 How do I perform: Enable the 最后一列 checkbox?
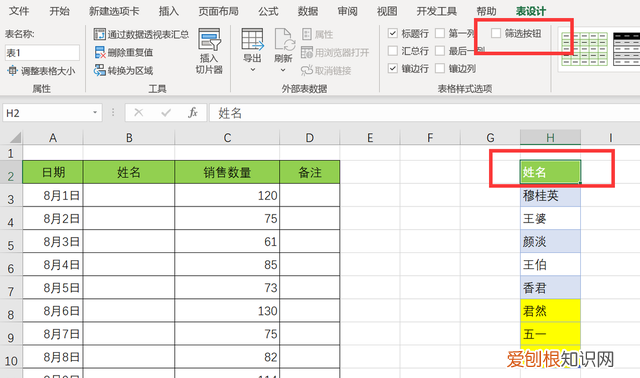(x=440, y=51)
